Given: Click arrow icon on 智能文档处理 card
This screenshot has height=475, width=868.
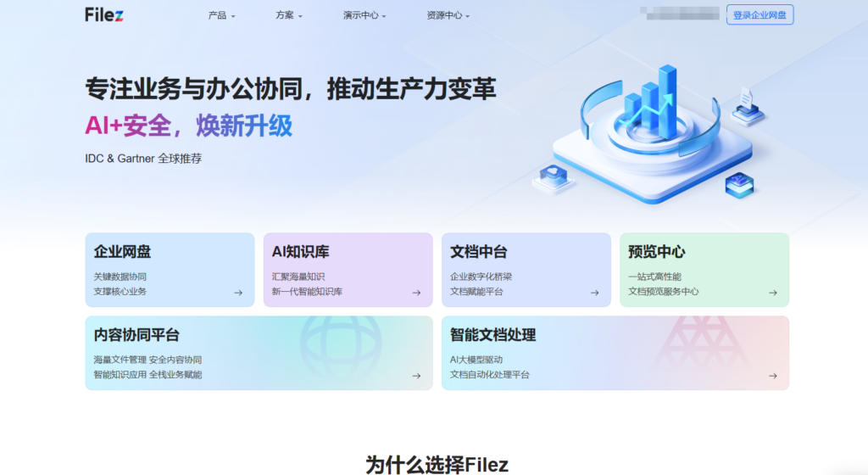Looking at the screenshot, I should point(773,376).
